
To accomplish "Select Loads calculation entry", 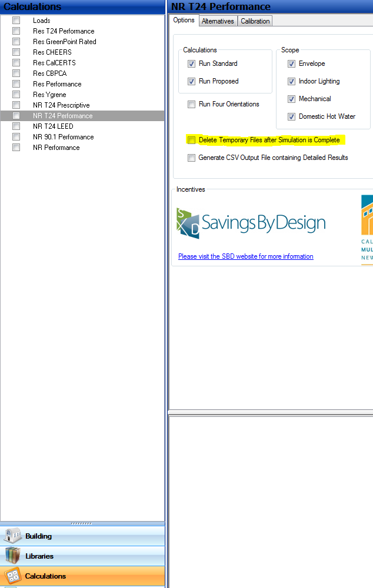I will [x=41, y=21].
